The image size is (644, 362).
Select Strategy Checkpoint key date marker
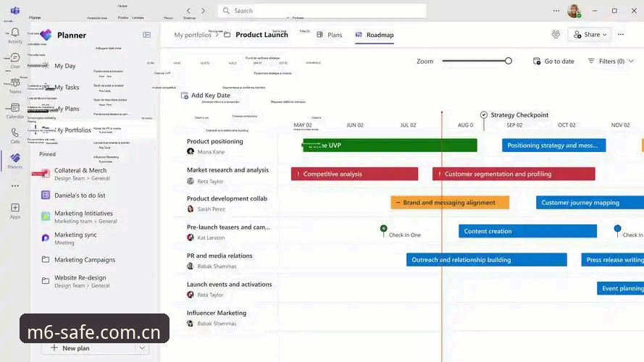[484, 115]
